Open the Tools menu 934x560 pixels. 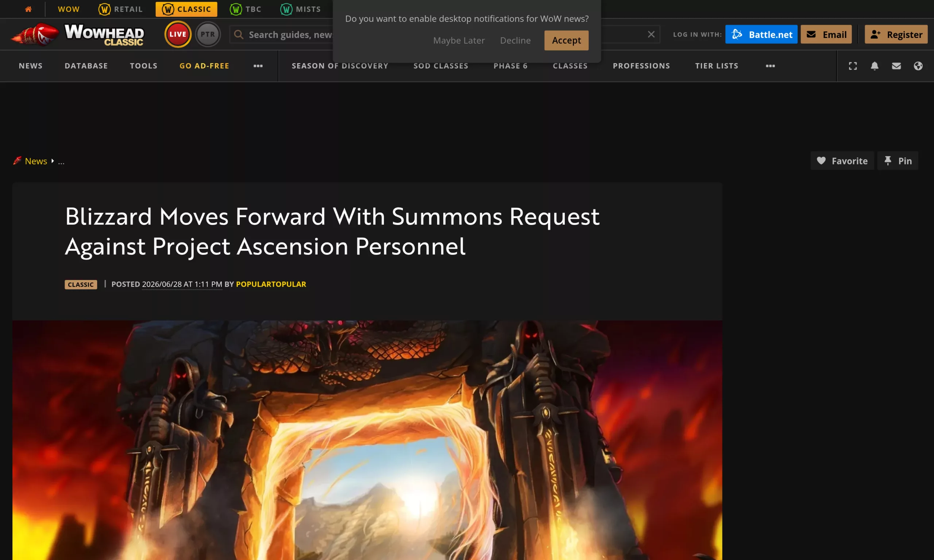pos(143,66)
